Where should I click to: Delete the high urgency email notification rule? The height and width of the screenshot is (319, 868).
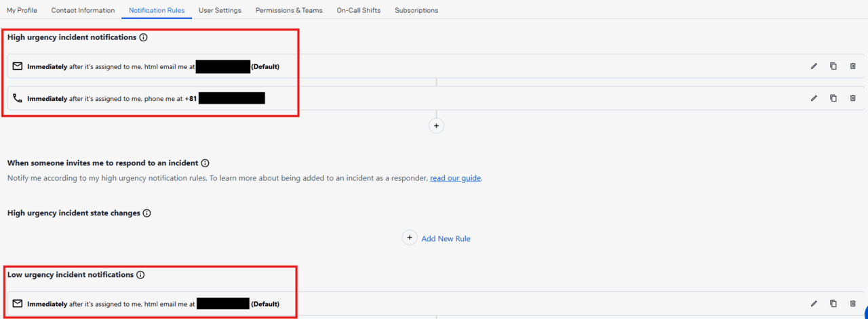pyautogui.click(x=852, y=66)
